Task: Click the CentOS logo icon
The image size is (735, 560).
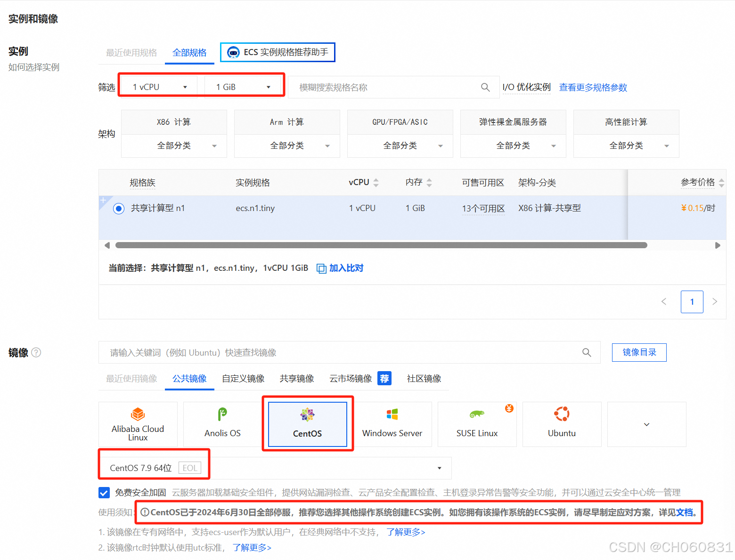Action: (x=307, y=414)
